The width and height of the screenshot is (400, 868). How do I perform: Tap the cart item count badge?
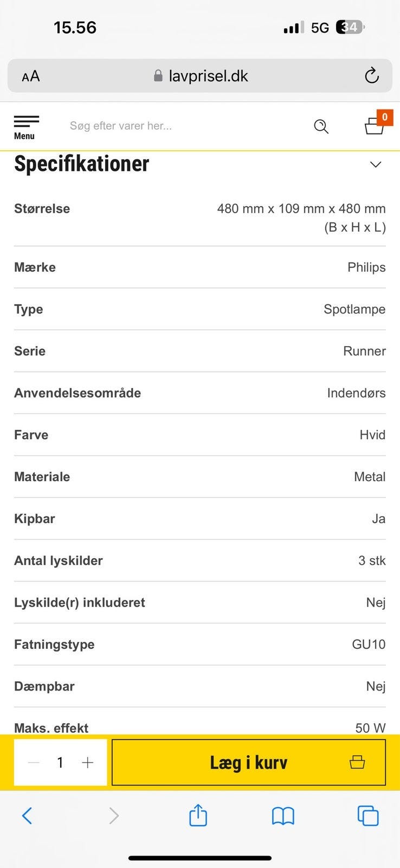click(x=385, y=117)
